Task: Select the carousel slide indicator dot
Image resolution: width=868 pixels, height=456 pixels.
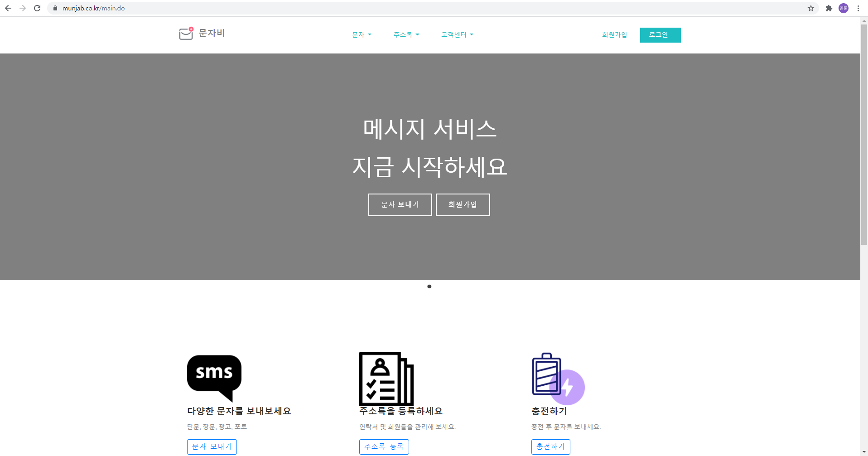Action: [429, 286]
